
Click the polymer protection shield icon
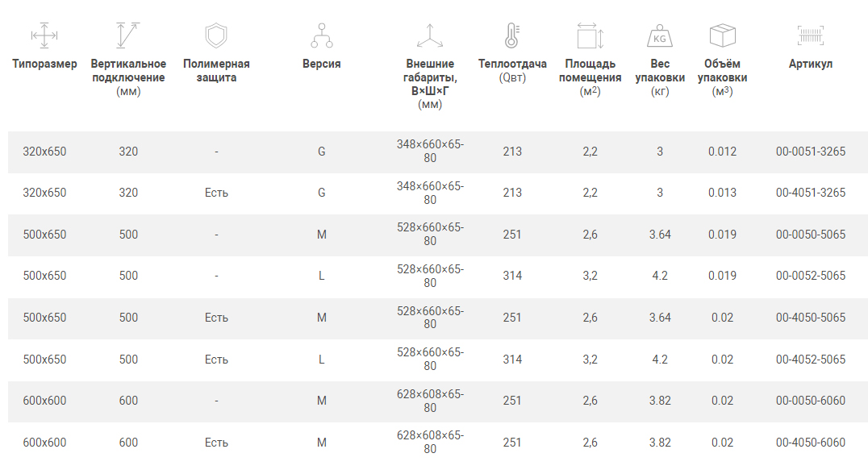(x=216, y=35)
